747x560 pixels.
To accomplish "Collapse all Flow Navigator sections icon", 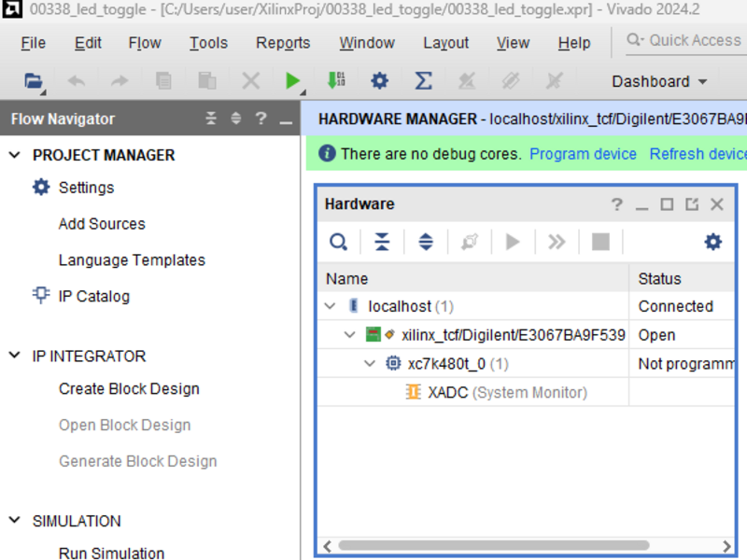I will (211, 119).
